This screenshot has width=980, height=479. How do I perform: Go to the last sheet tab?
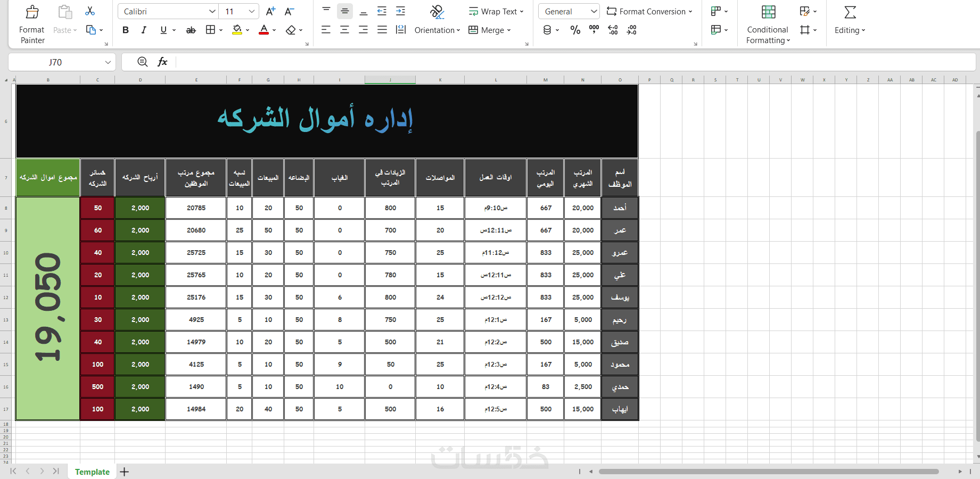(x=56, y=471)
